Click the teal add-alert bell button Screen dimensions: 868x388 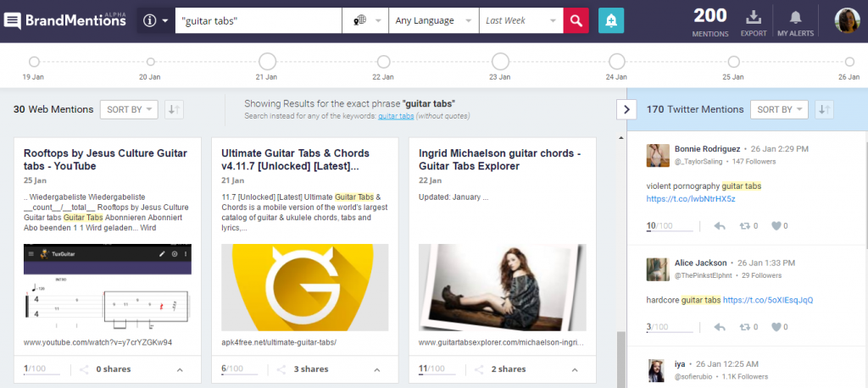pos(611,21)
